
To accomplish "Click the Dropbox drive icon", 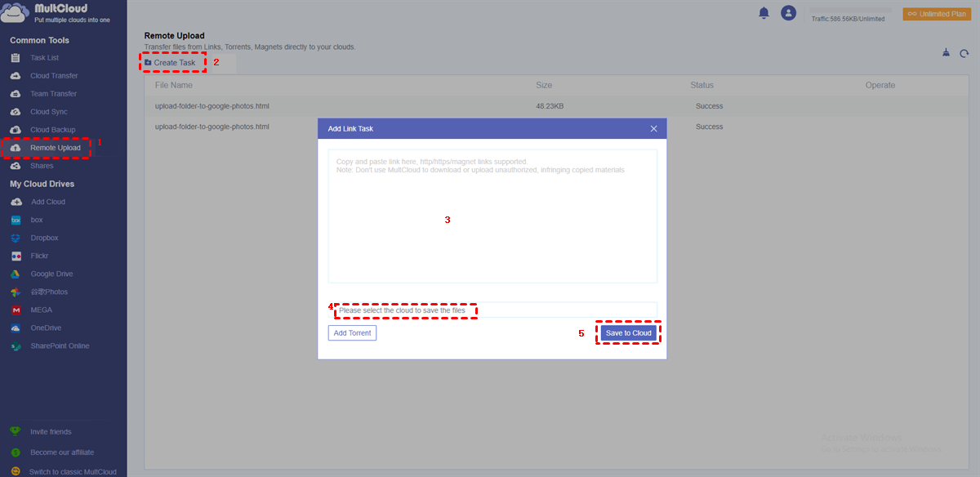I will pos(16,238).
